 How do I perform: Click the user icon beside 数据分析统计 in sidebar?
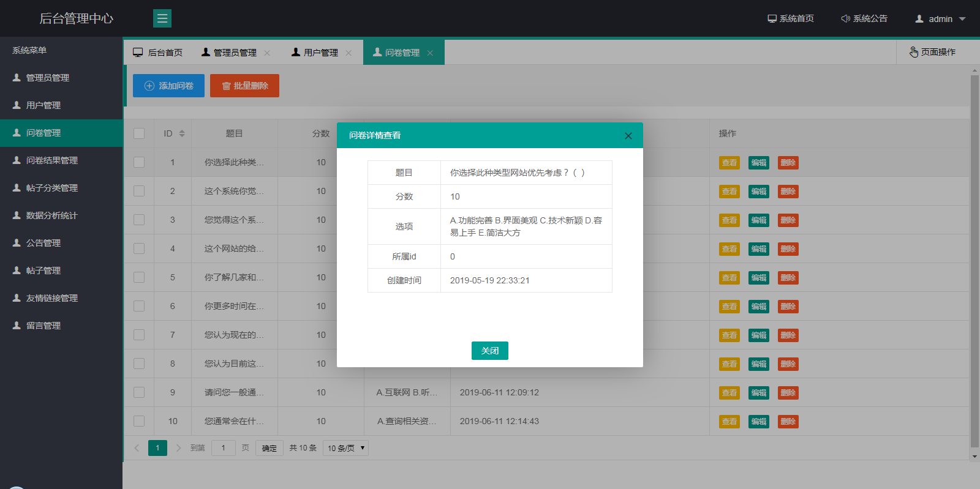point(17,215)
